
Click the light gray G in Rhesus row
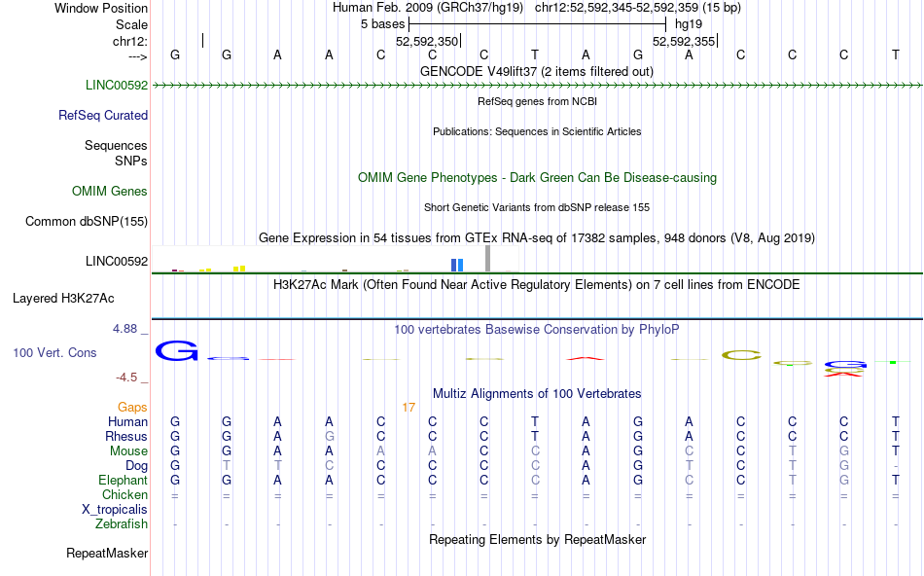pos(330,437)
